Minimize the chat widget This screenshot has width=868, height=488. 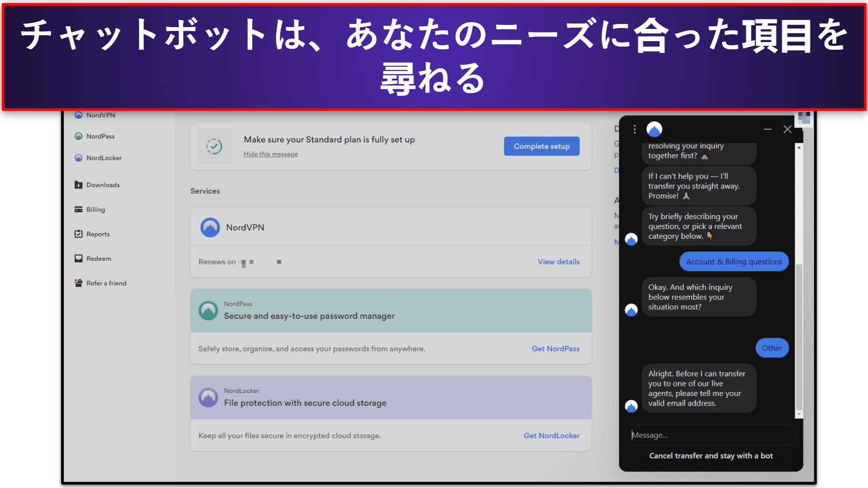(x=768, y=129)
